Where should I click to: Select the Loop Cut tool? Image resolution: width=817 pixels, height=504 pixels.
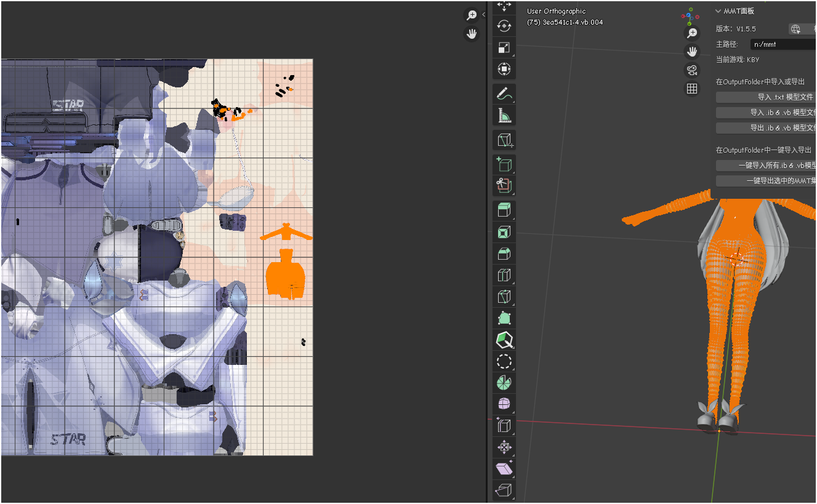coord(504,275)
